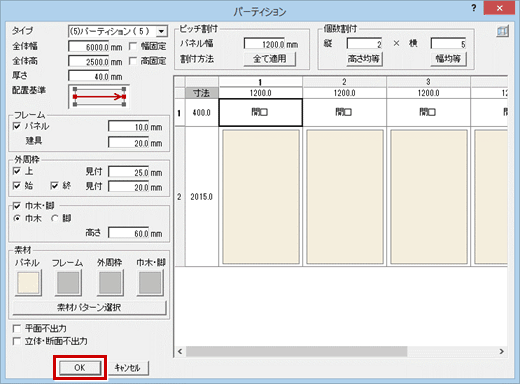Toggle the 高固定 checkbox
Image resolution: width=520 pixels, height=384 pixels.
coord(133,61)
